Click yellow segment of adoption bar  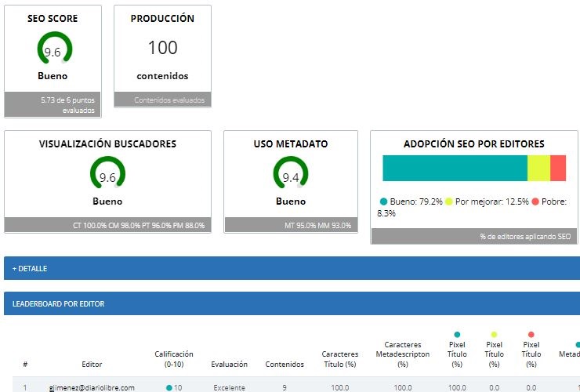pos(538,169)
